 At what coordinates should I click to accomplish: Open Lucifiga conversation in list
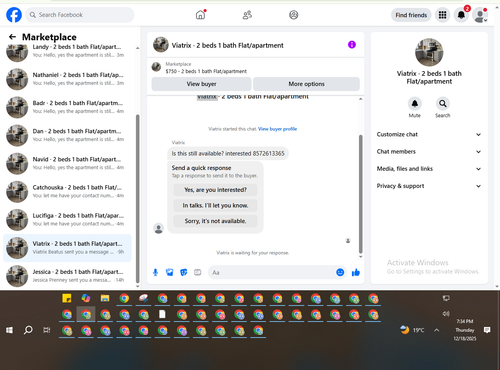(67, 220)
